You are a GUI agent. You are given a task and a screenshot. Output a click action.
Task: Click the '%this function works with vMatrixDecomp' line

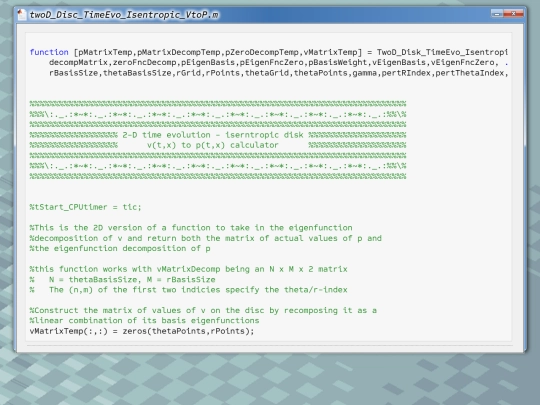tap(188, 269)
